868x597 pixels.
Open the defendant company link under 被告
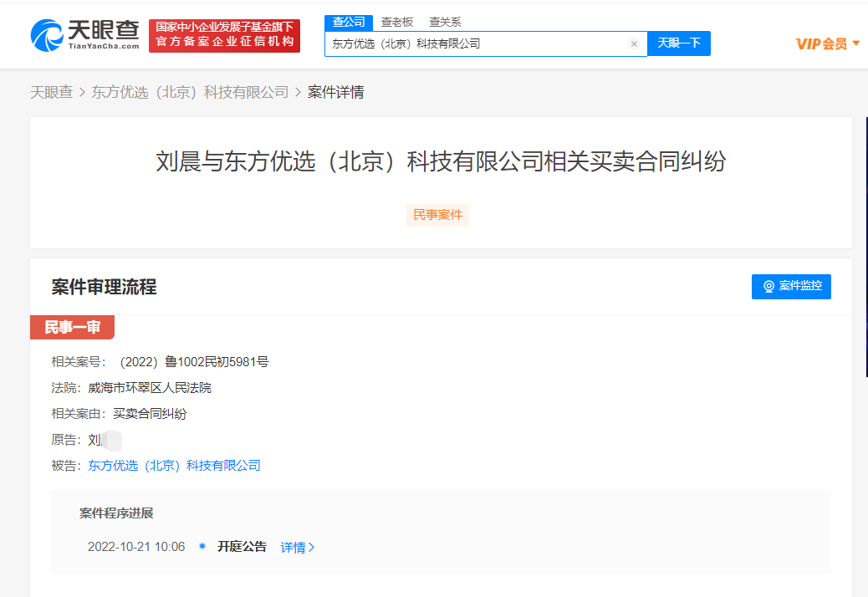(x=175, y=466)
